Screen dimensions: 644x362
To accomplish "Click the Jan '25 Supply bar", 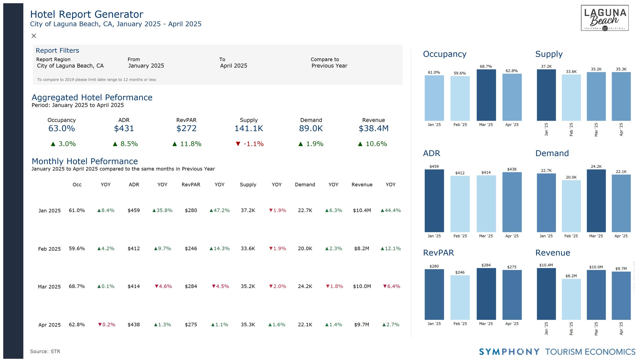I will [x=546, y=95].
